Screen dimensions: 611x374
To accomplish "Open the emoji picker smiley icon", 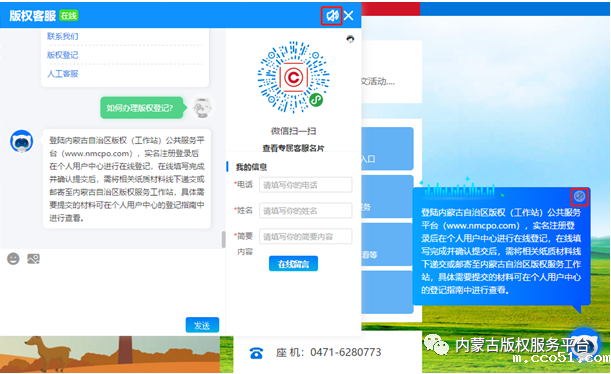I will pyautogui.click(x=13, y=259).
